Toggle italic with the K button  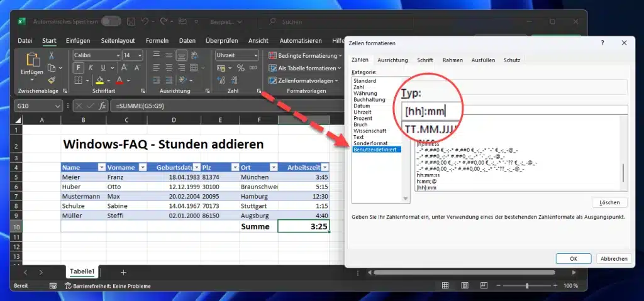91,68
